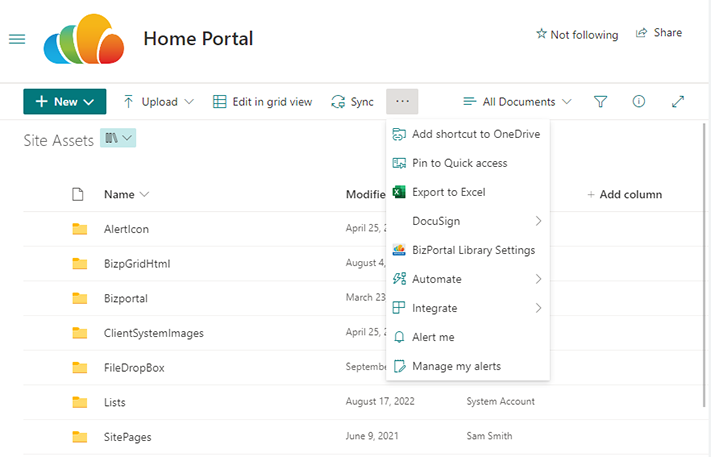Select Export to Excel menu item
Image resolution: width=711 pixels, height=457 pixels.
pyautogui.click(x=448, y=192)
